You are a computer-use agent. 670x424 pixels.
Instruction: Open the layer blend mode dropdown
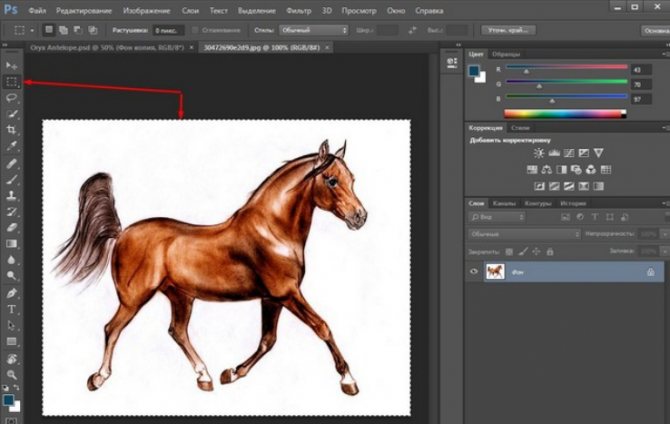pos(524,233)
